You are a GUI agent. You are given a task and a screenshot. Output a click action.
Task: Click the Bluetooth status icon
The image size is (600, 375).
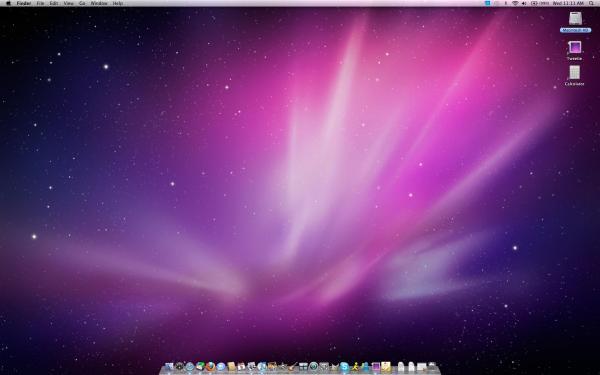point(505,3)
